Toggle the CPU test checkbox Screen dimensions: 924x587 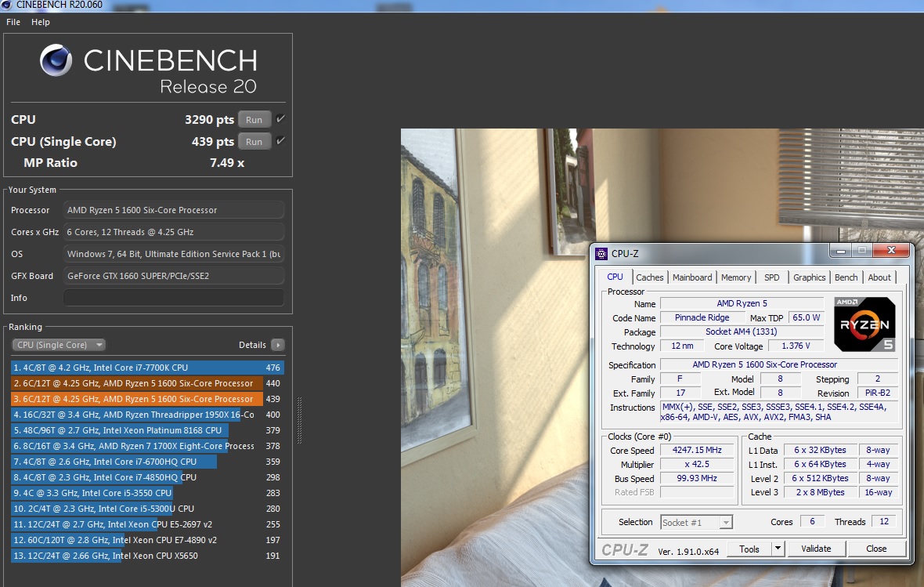click(x=280, y=119)
